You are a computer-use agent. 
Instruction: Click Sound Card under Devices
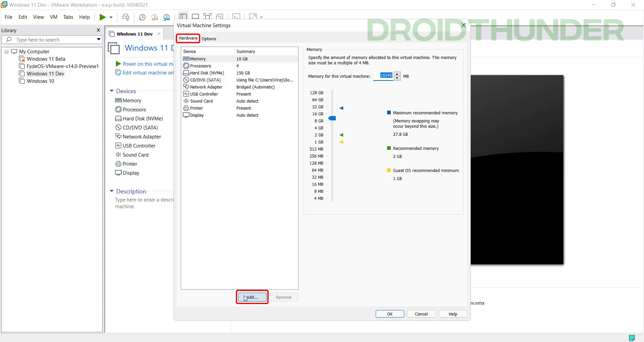132,155
